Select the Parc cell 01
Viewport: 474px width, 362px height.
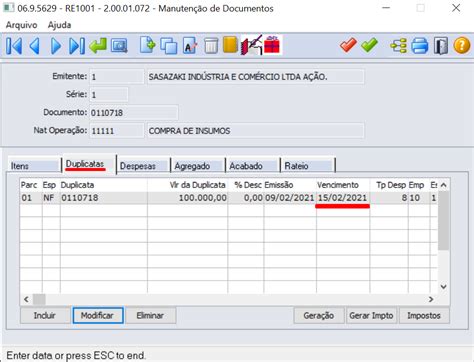click(x=31, y=198)
